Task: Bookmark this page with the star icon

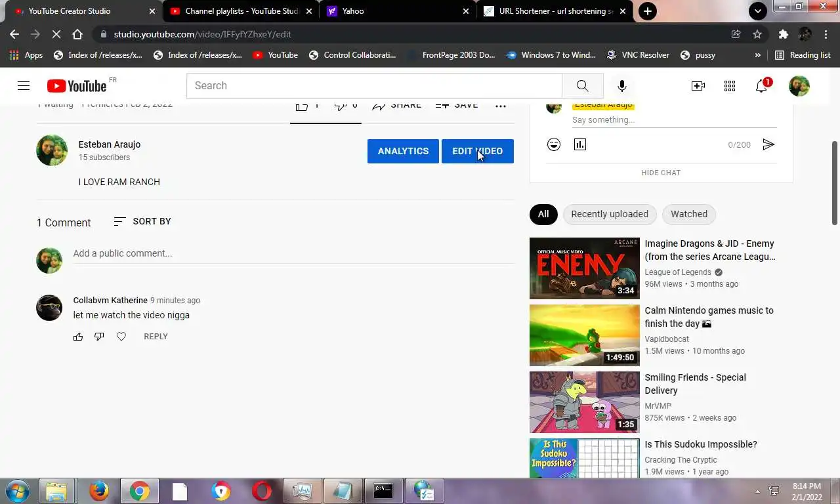Action: pyautogui.click(x=757, y=34)
